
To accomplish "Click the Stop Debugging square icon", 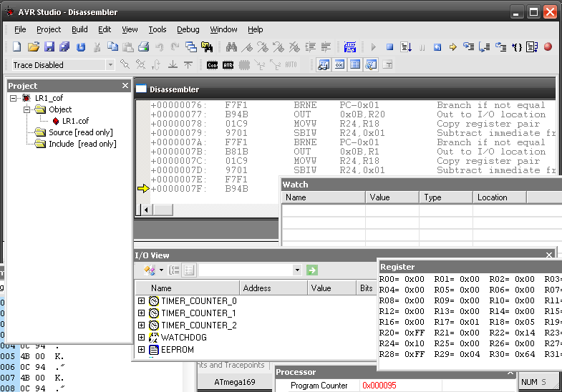I will (390, 47).
